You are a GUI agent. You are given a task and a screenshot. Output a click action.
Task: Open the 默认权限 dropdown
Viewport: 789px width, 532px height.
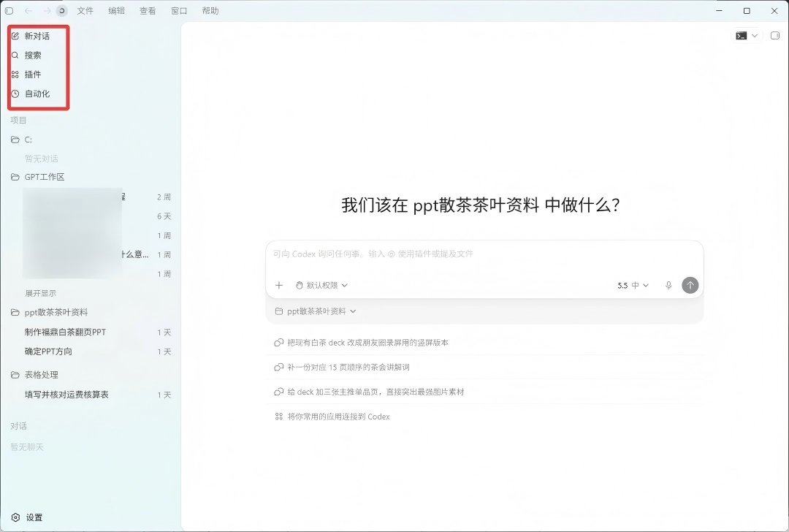tap(321, 286)
